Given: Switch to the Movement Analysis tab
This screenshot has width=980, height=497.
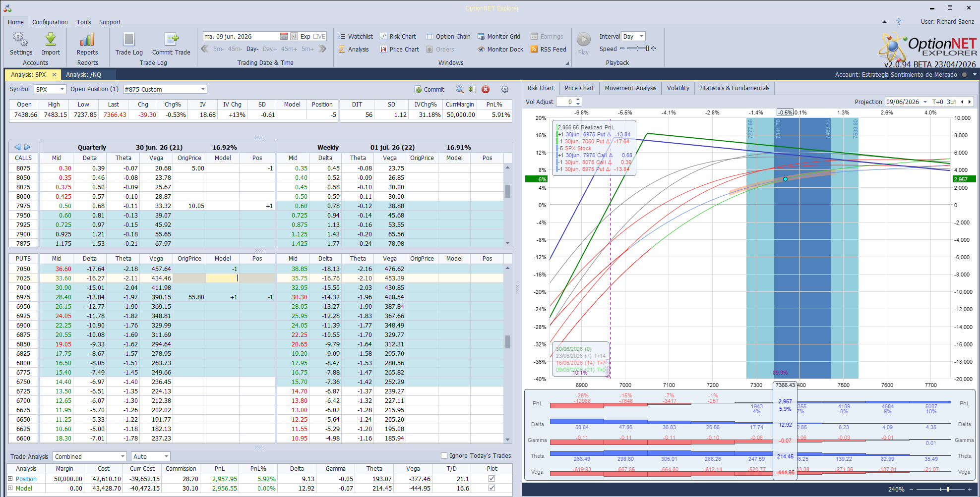Looking at the screenshot, I should [x=630, y=88].
